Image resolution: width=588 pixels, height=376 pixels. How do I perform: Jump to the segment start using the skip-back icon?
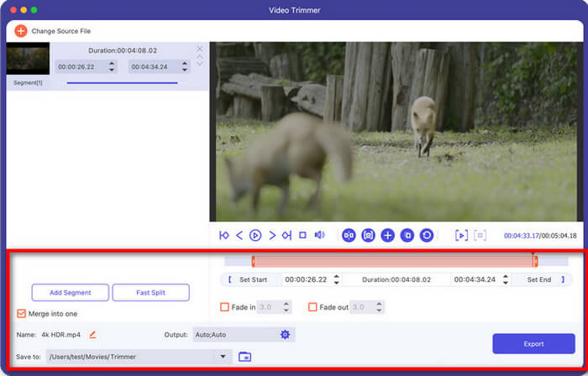(224, 236)
